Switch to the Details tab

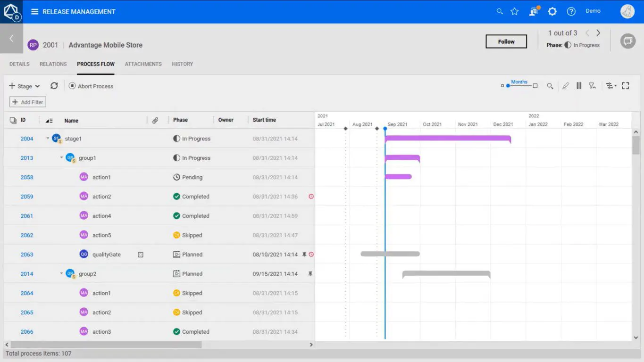(x=19, y=64)
